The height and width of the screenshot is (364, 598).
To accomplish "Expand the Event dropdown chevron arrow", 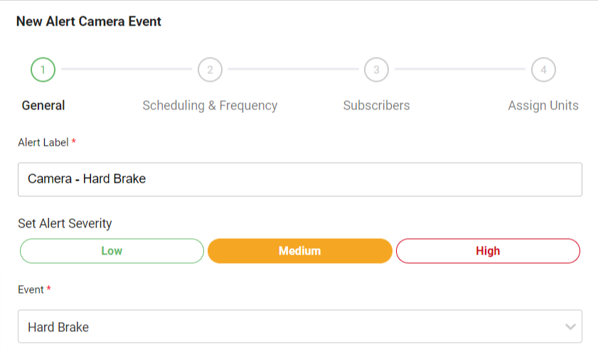I will pos(570,327).
